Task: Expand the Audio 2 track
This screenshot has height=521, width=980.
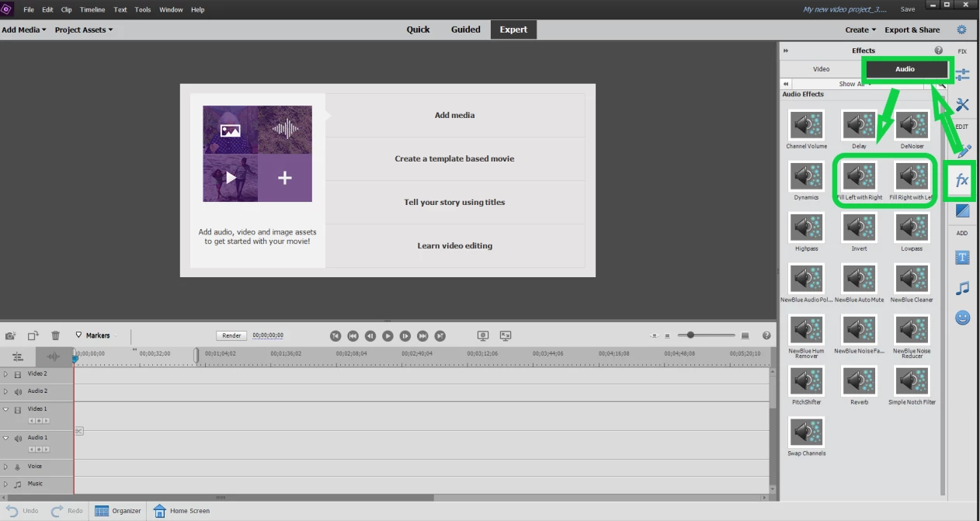Action: (x=5, y=391)
